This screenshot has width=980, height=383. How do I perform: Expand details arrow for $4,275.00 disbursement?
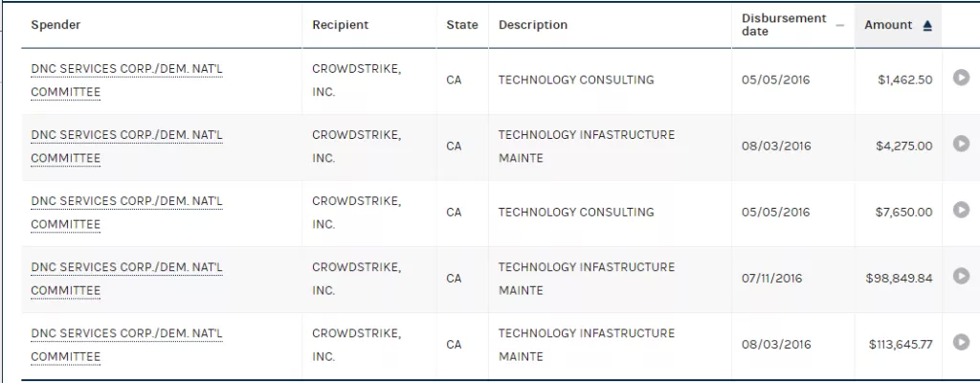961,144
